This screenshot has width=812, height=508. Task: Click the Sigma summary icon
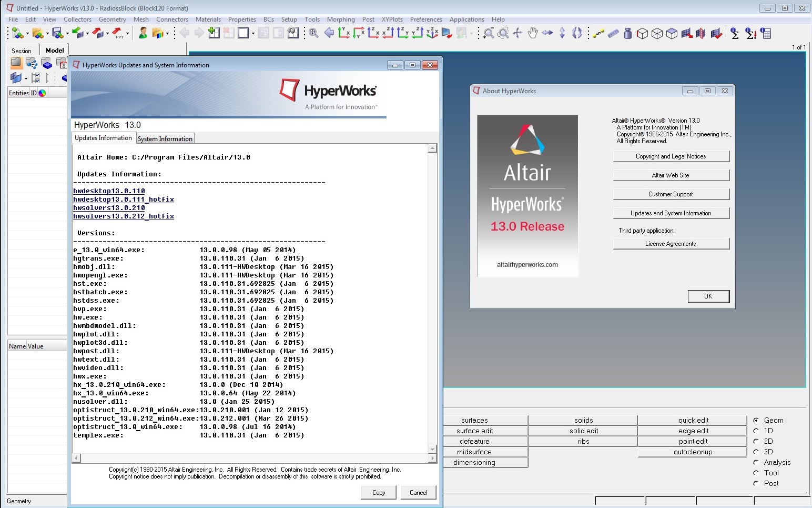click(x=735, y=33)
